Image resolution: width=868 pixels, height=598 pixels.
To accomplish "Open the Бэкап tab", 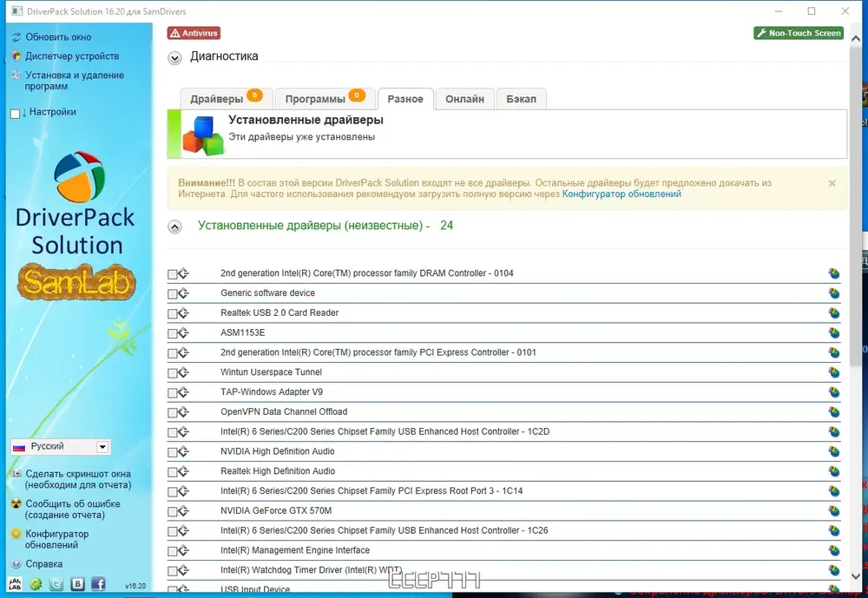I will click(521, 99).
